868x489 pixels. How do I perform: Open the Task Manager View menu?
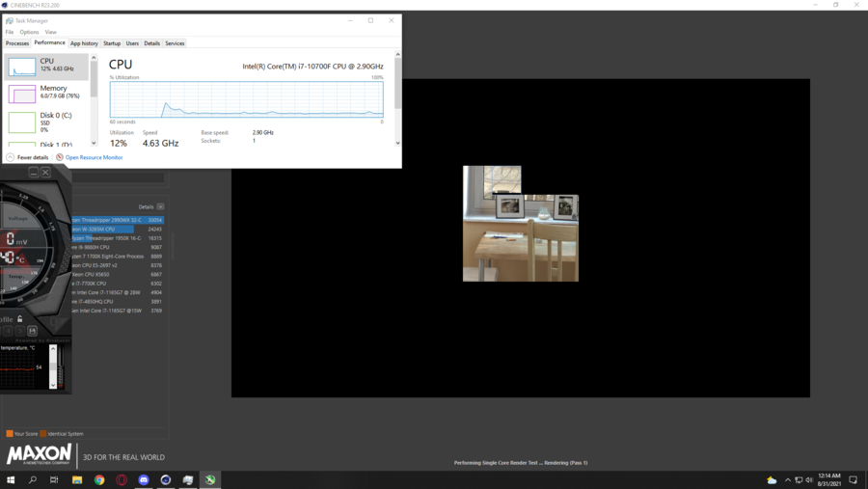50,32
